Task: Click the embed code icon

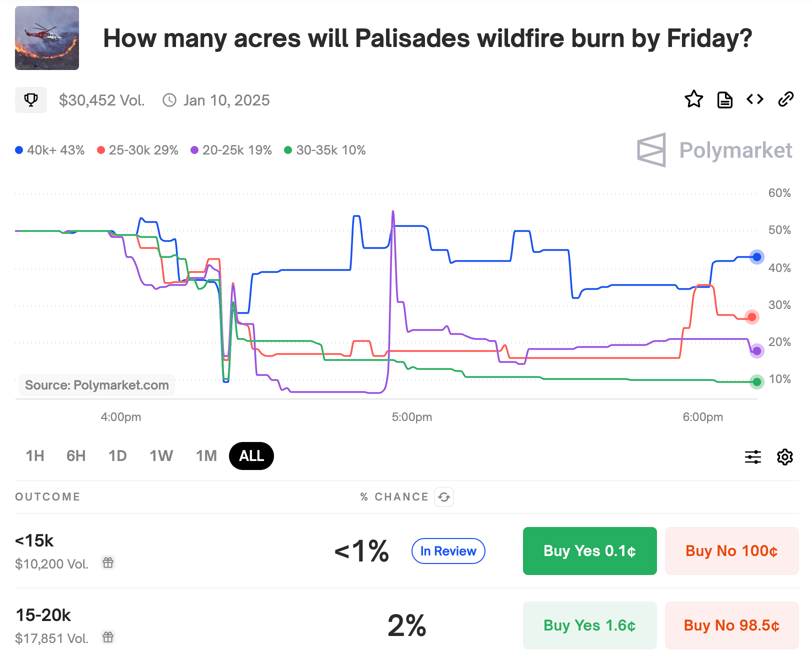Action: (755, 99)
